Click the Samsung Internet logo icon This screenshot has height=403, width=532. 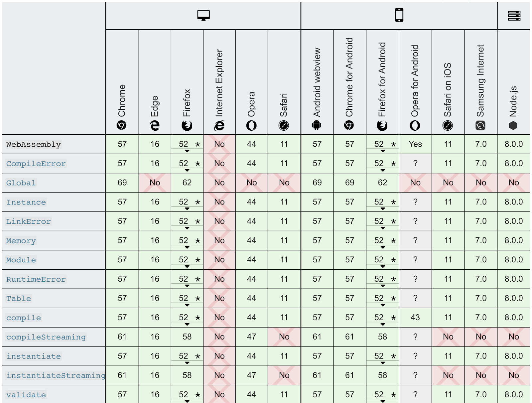point(480,125)
